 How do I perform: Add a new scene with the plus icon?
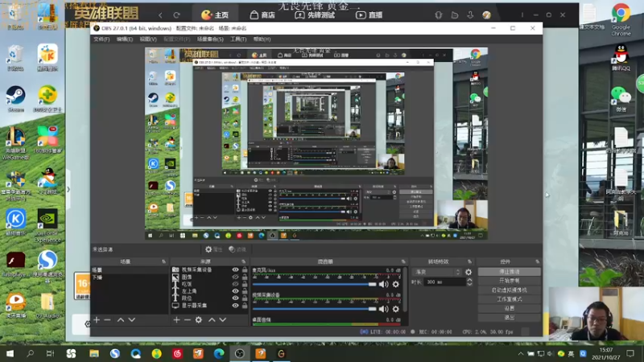97,319
